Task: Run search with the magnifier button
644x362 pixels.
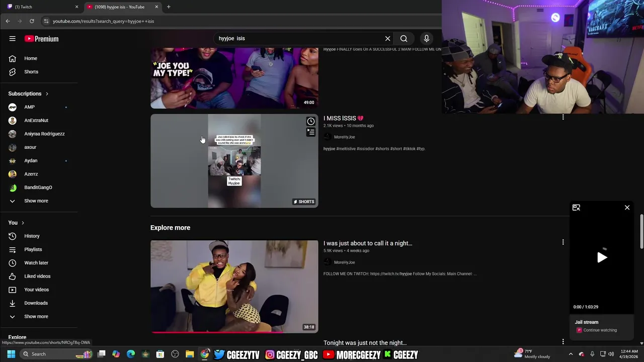Action: click(404, 38)
